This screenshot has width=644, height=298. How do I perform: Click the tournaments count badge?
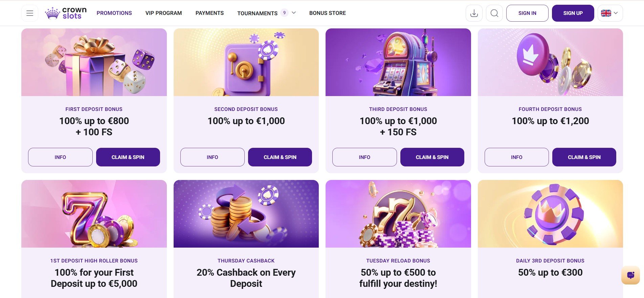(284, 13)
